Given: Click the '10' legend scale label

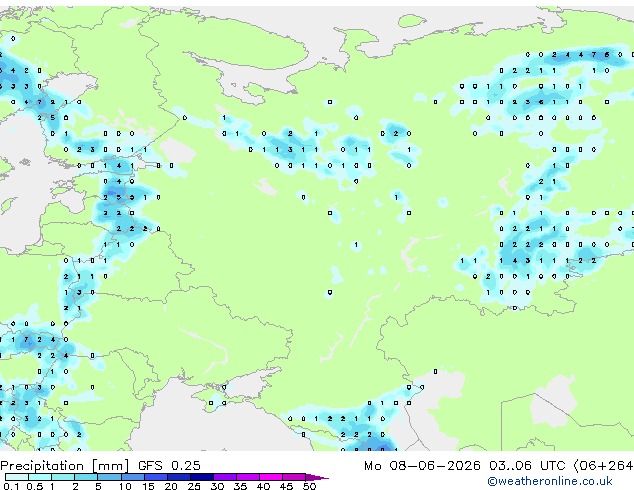Looking at the screenshot, I should [125, 486].
